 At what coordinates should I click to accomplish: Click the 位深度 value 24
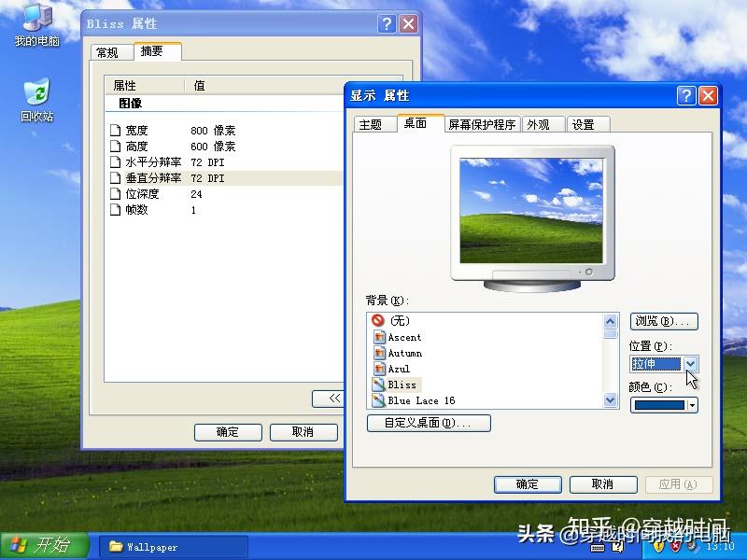(x=196, y=194)
